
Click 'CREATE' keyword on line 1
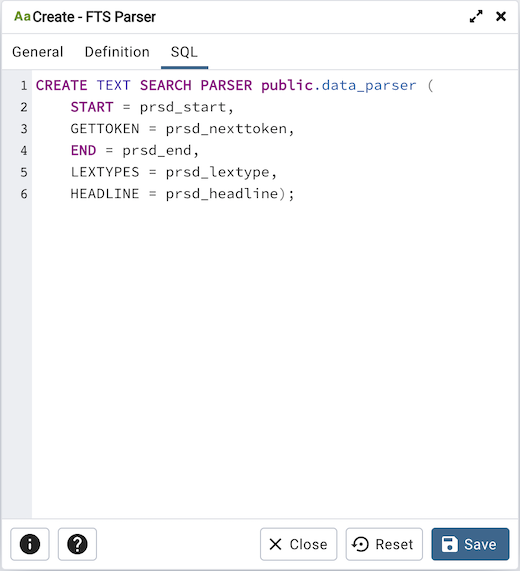62,86
